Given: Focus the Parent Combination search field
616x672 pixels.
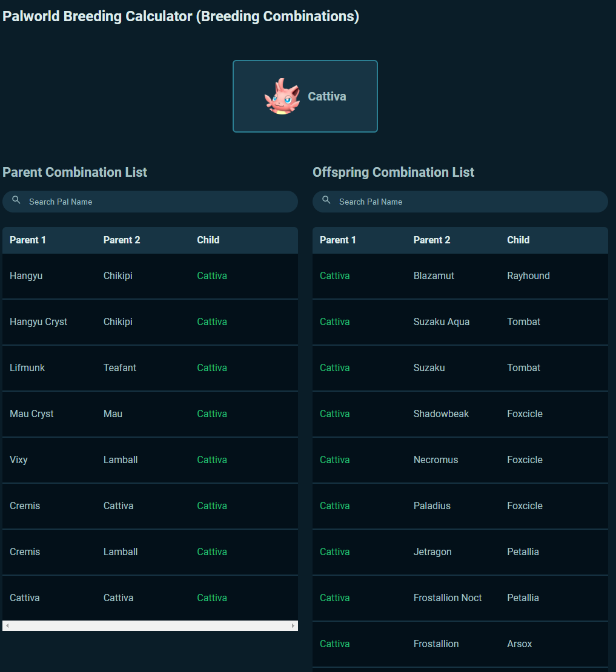Looking at the screenshot, I should pyautogui.click(x=150, y=202).
